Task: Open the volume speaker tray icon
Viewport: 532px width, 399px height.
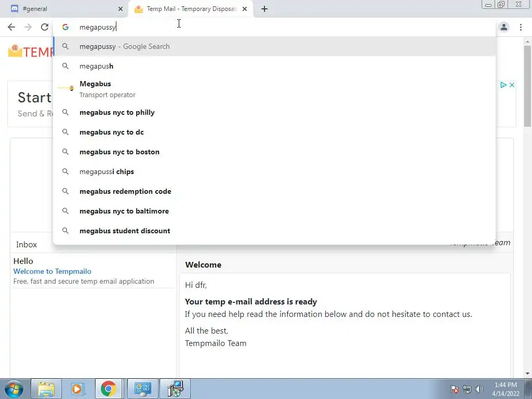Action: click(x=480, y=389)
